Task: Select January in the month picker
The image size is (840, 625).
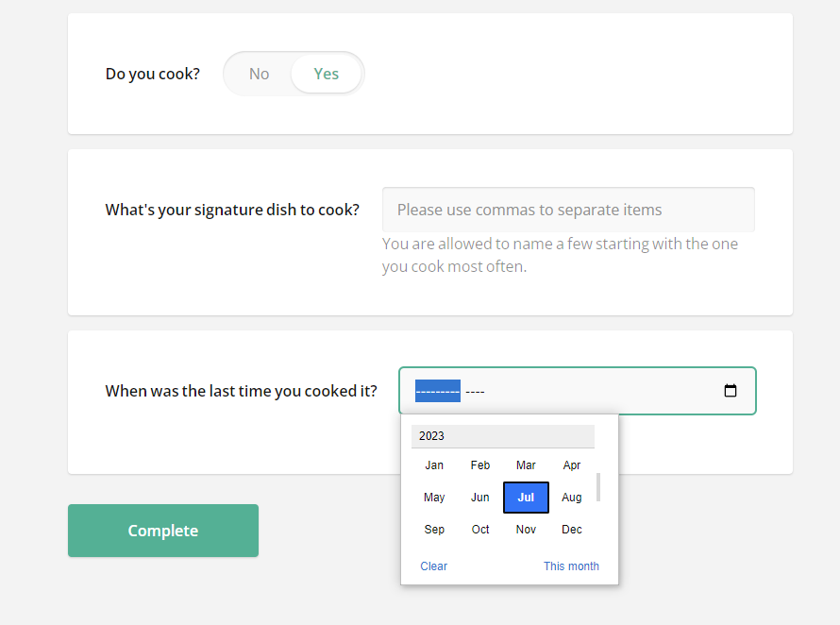Action: (434, 465)
